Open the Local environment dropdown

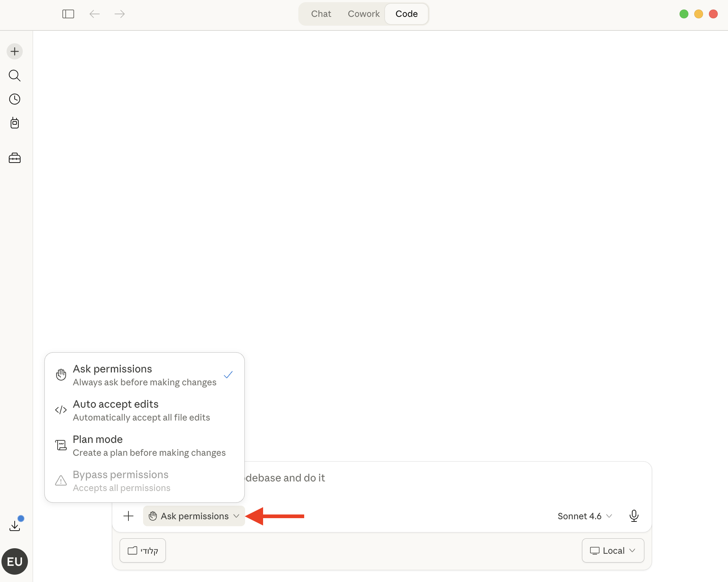pos(613,550)
